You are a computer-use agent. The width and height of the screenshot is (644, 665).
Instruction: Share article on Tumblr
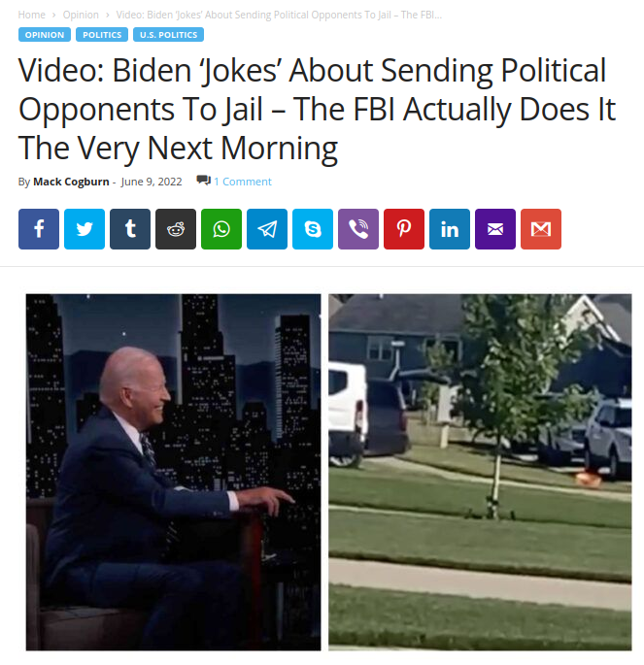[x=130, y=229]
